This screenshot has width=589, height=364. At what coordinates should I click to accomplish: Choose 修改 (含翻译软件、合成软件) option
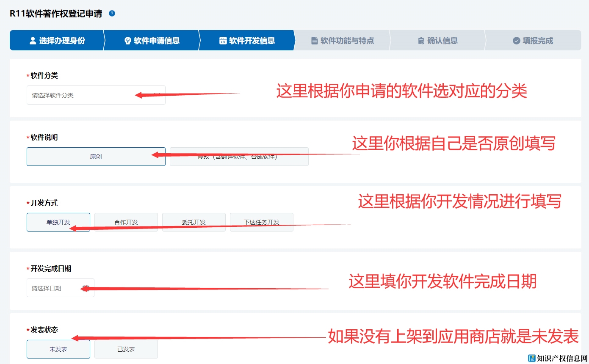[x=239, y=157]
